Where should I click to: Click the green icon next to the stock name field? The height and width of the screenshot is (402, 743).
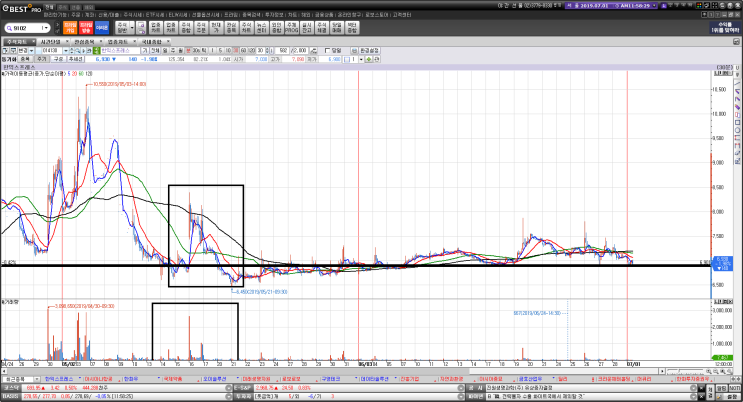96,50
